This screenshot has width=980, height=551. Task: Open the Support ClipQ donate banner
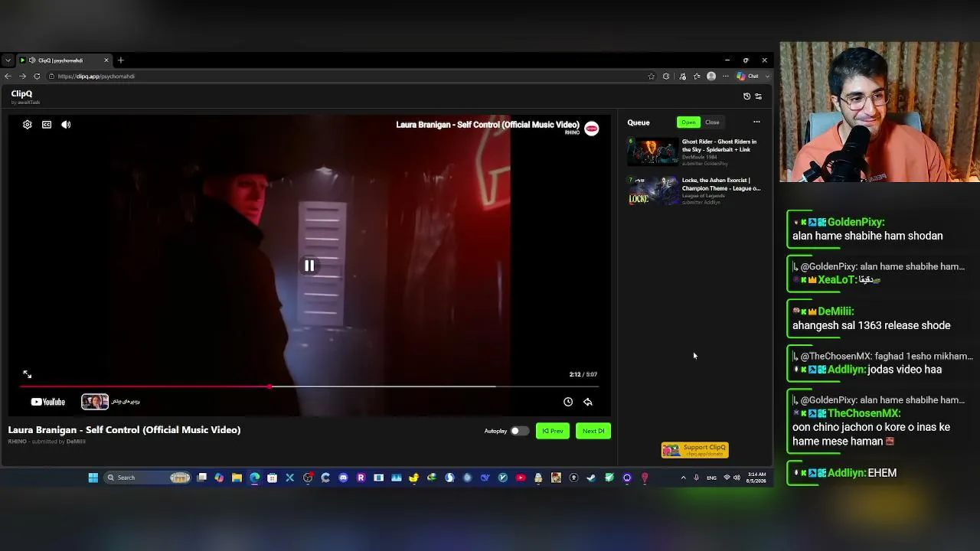click(695, 450)
